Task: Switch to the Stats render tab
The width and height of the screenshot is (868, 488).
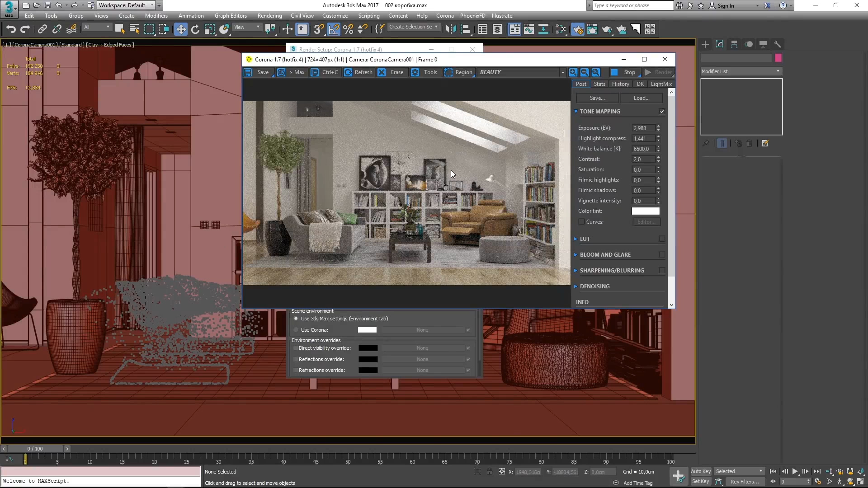Action: coord(599,84)
